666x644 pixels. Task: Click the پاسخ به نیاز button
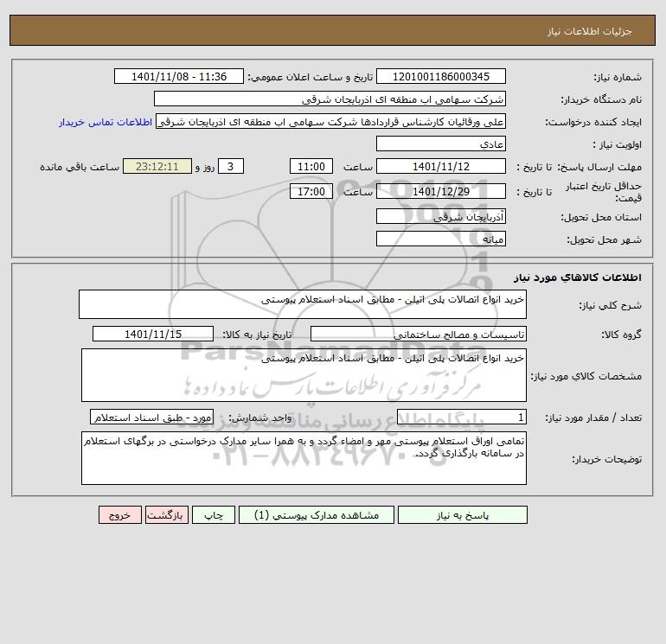point(463,515)
